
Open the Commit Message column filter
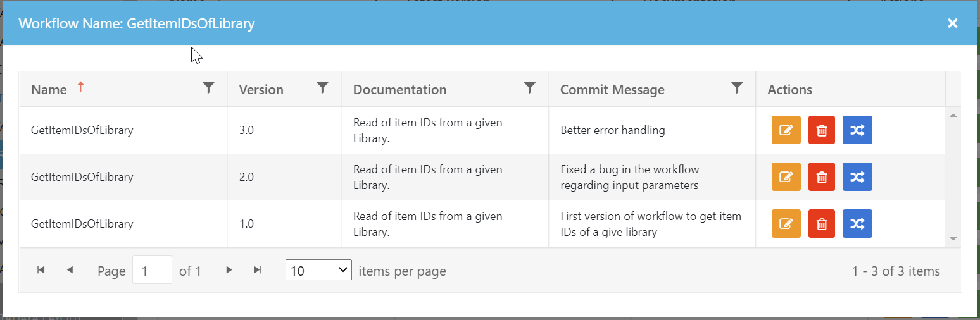point(737,89)
